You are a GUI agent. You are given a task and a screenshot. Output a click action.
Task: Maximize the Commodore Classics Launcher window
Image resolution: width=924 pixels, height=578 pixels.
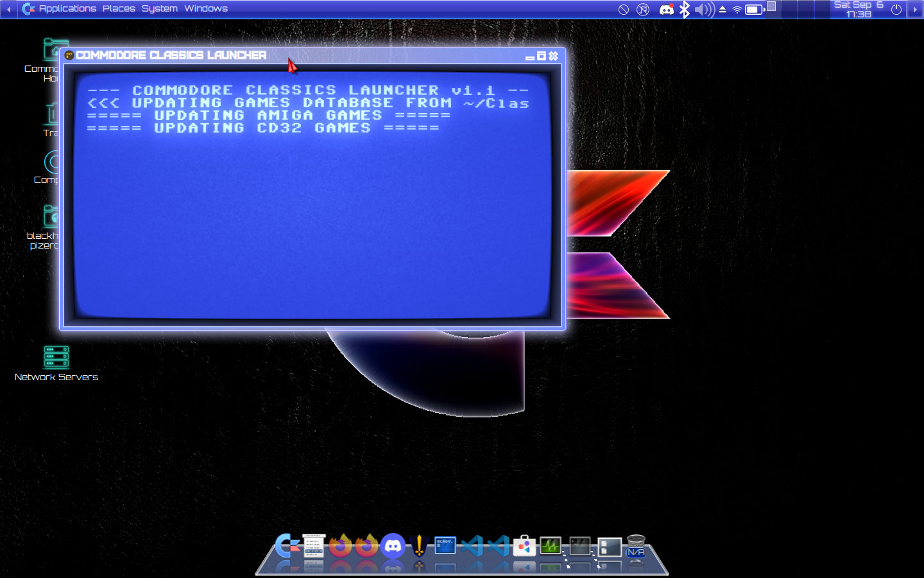[x=542, y=56]
